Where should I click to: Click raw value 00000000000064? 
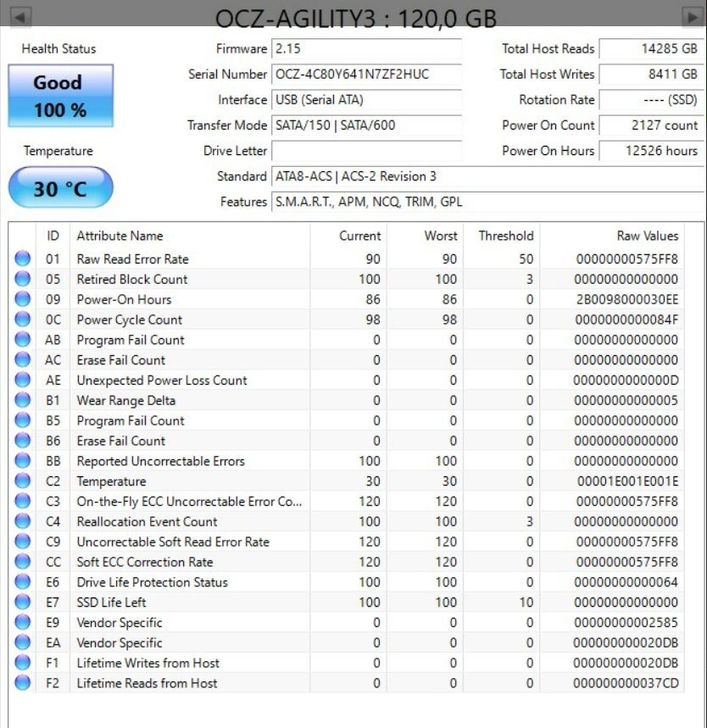coord(626,581)
